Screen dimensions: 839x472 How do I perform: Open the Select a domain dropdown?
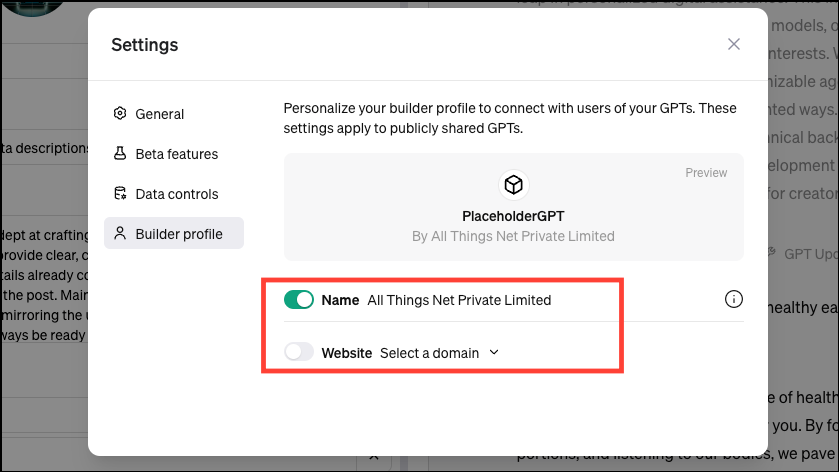point(439,353)
